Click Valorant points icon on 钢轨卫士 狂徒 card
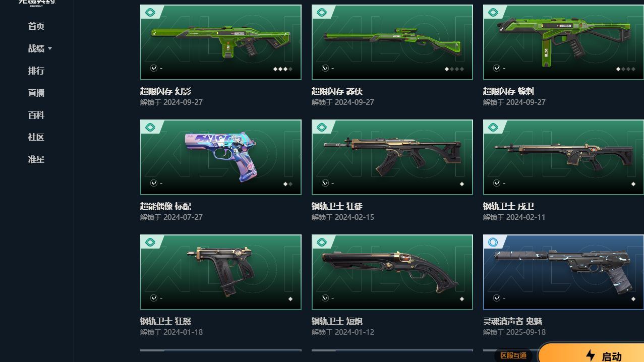This screenshot has height=362, width=644. [325, 183]
